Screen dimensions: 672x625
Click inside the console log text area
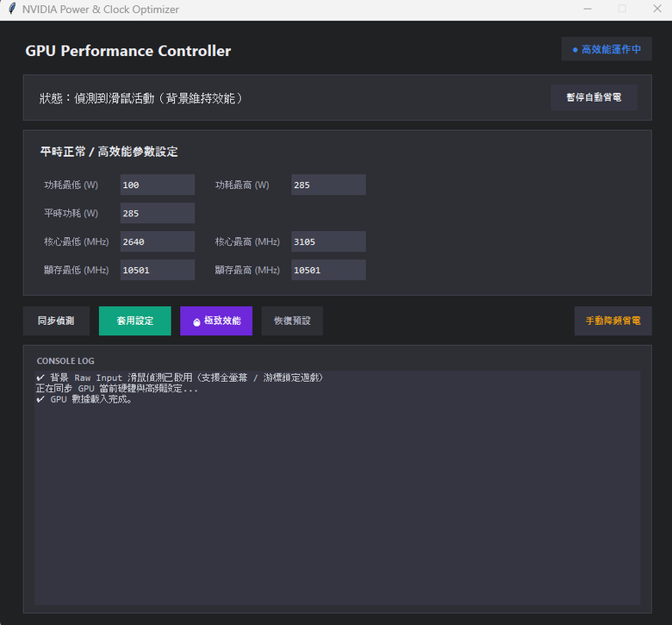coord(337,488)
